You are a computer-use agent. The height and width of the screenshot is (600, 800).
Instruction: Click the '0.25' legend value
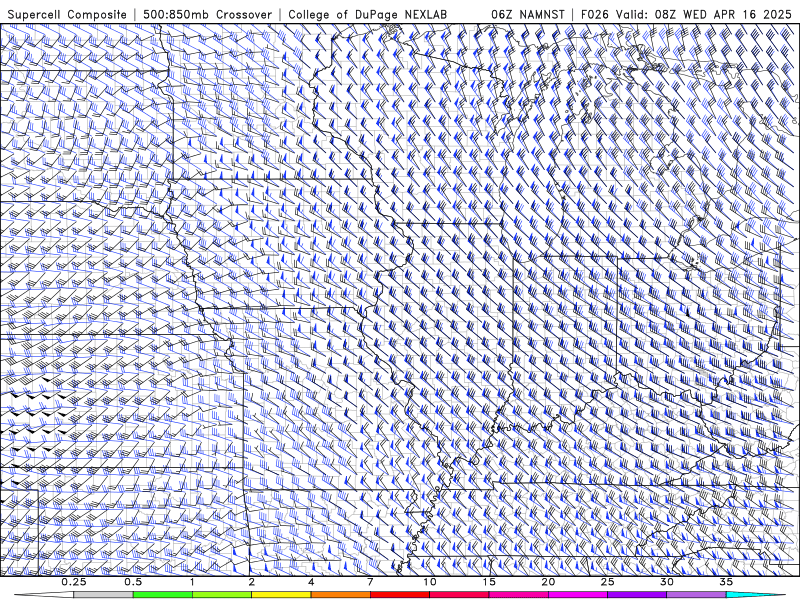click(x=74, y=582)
